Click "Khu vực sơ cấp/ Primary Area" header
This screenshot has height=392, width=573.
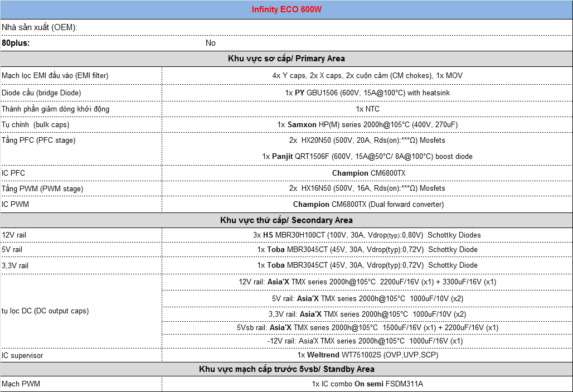(286, 59)
